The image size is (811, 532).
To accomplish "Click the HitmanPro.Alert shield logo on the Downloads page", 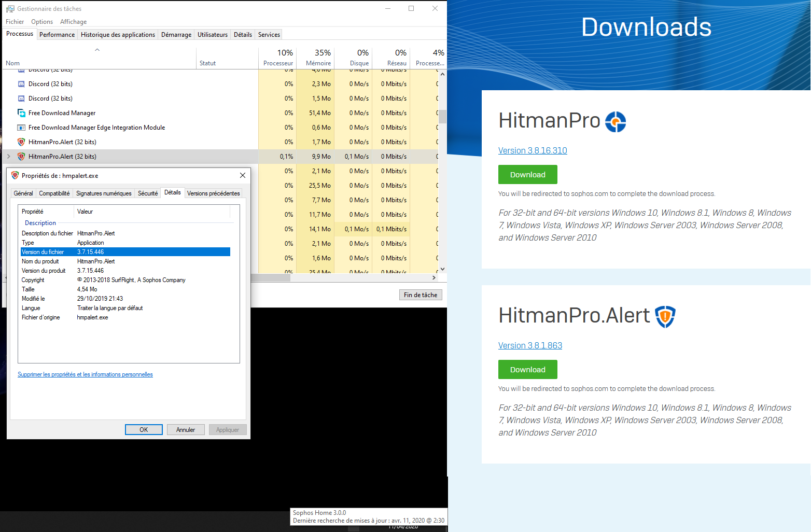I will (x=665, y=317).
